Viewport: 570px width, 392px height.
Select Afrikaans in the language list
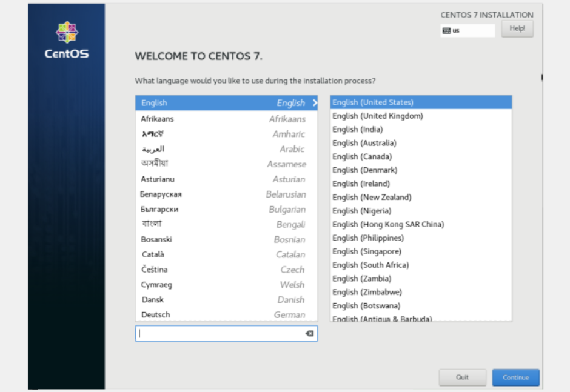click(x=226, y=119)
